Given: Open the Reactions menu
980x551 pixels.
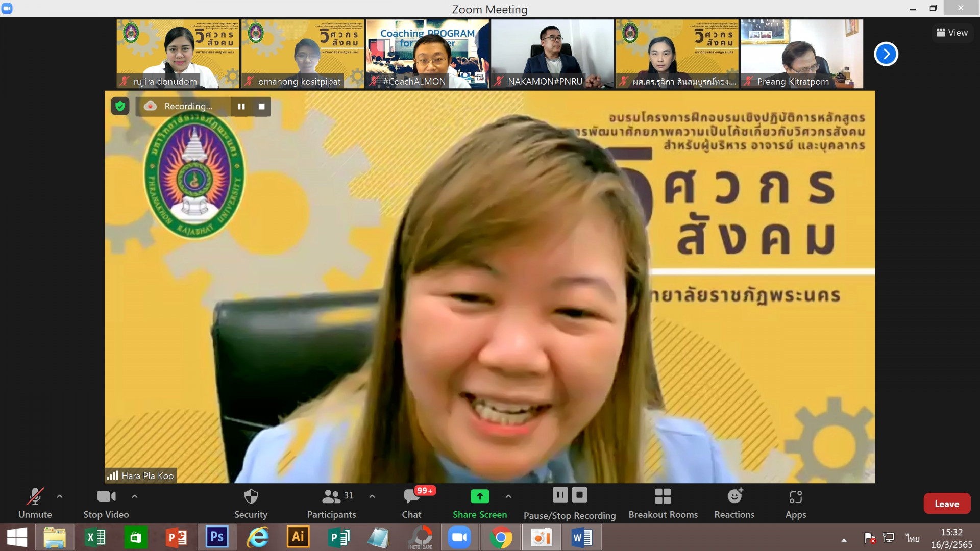Looking at the screenshot, I should point(734,504).
